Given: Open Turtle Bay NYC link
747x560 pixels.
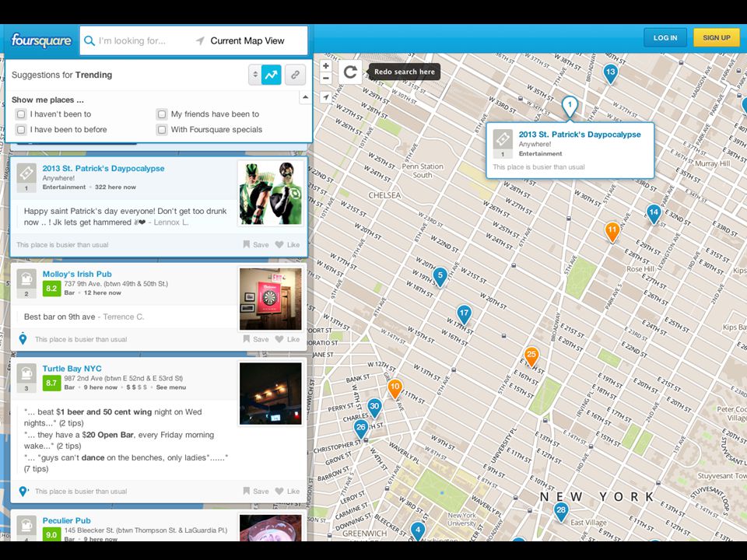Looking at the screenshot, I should pos(72,369).
